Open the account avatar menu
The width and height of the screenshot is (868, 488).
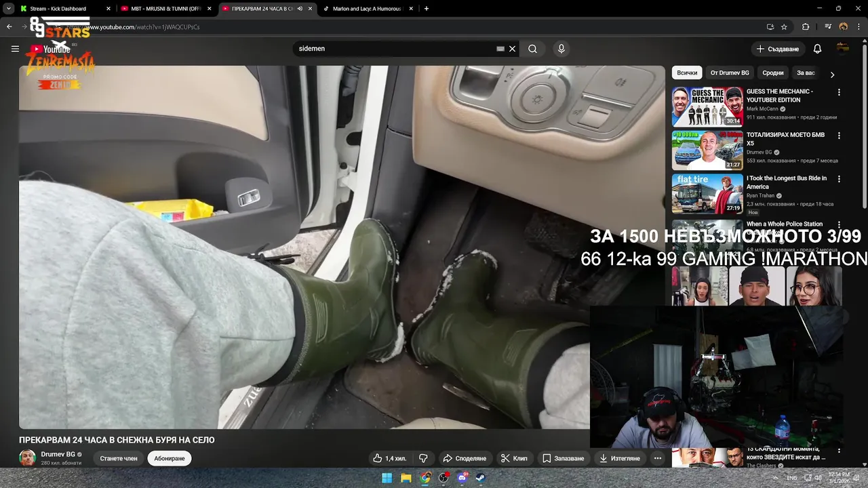[843, 49]
